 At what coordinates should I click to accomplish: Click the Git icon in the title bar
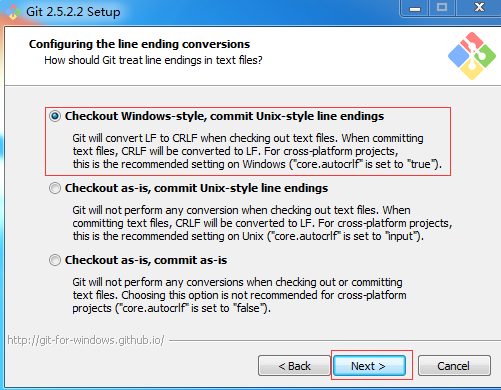pyautogui.click(x=13, y=12)
